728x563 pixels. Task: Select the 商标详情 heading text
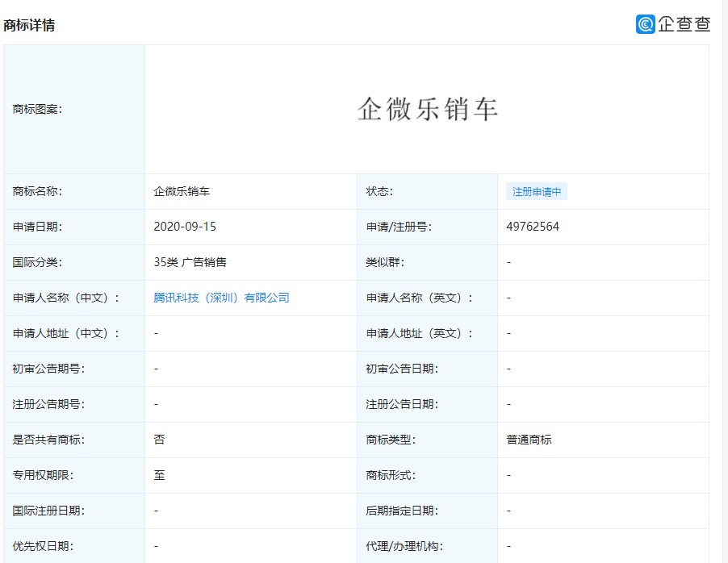[x=29, y=25]
